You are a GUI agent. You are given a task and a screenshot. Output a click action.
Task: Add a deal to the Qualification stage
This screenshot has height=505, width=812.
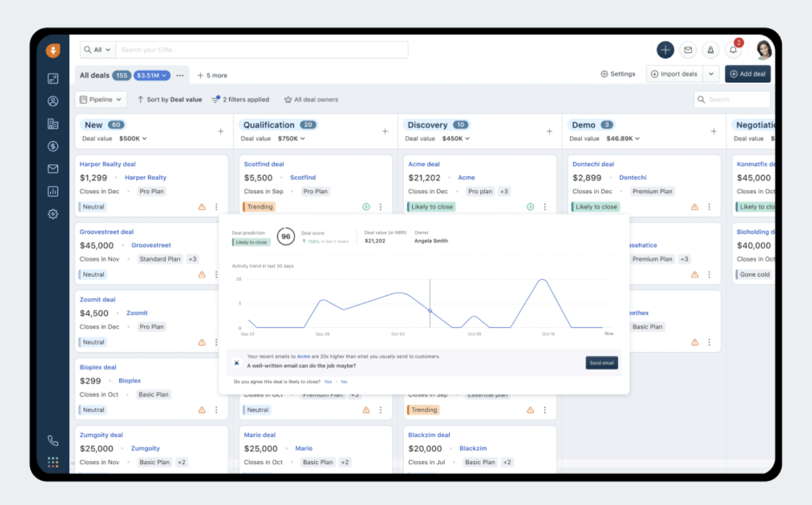coord(385,131)
